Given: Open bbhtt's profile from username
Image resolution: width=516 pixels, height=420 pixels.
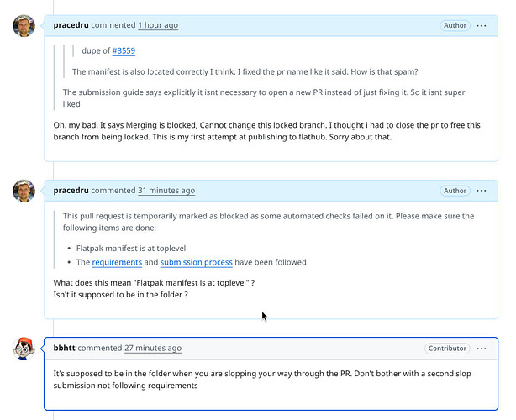Looking at the screenshot, I should click(x=64, y=348).
